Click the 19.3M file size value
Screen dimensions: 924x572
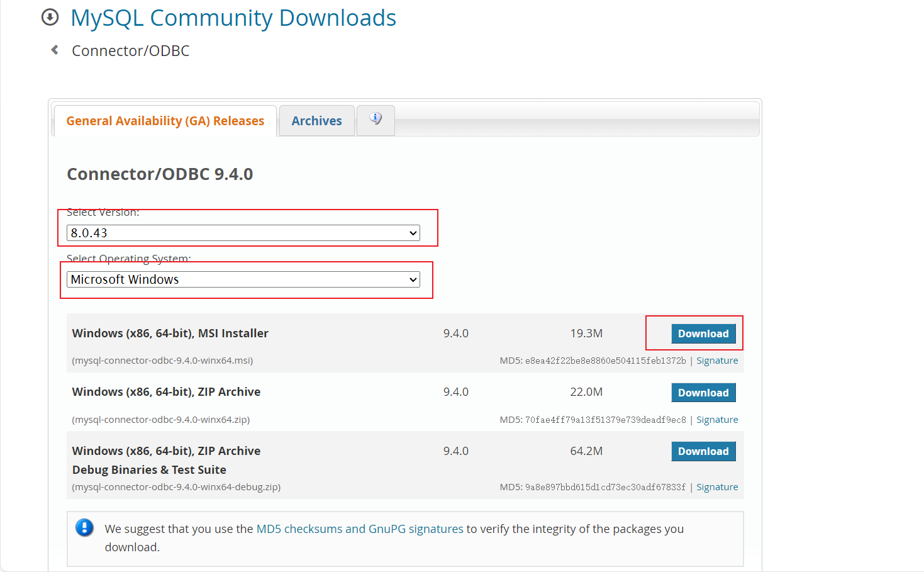[x=586, y=334]
